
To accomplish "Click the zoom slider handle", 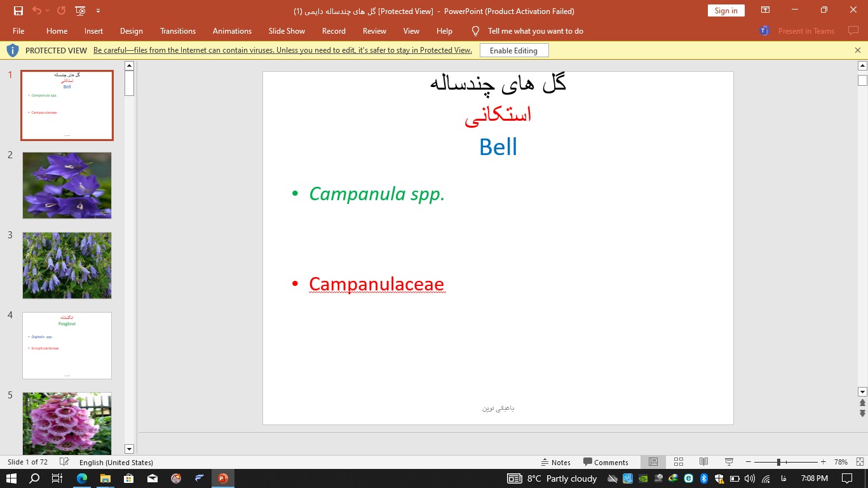I will pyautogui.click(x=778, y=462).
